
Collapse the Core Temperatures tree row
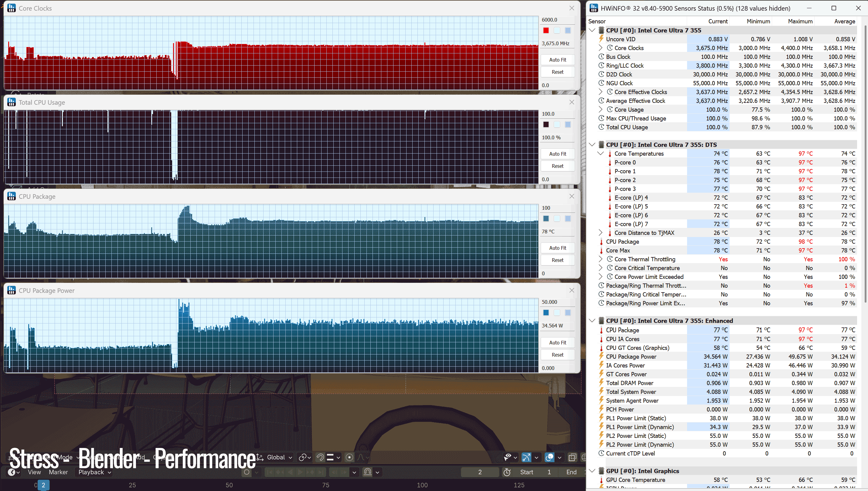601,154
